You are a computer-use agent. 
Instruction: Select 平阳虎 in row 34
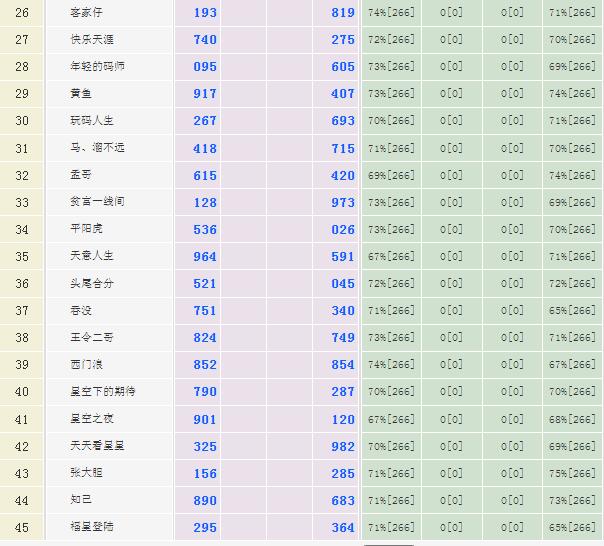pos(85,228)
